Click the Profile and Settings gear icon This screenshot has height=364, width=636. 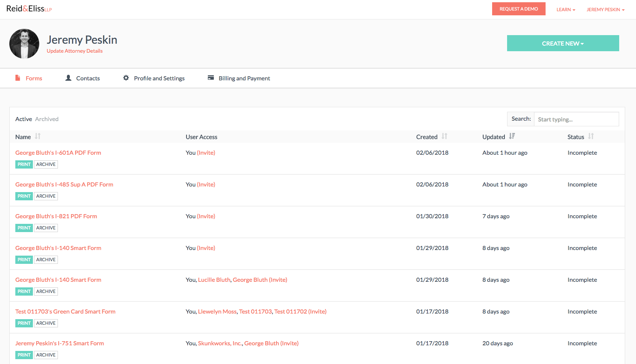tap(126, 78)
